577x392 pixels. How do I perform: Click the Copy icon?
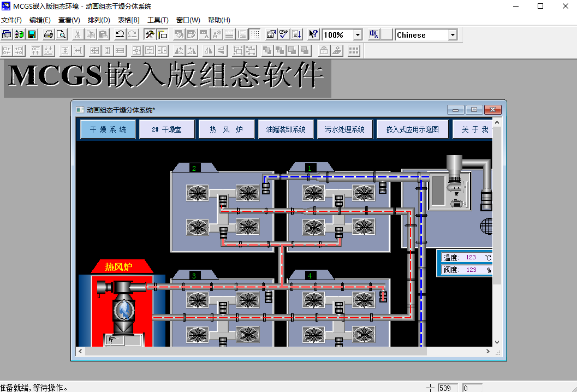[91, 34]
